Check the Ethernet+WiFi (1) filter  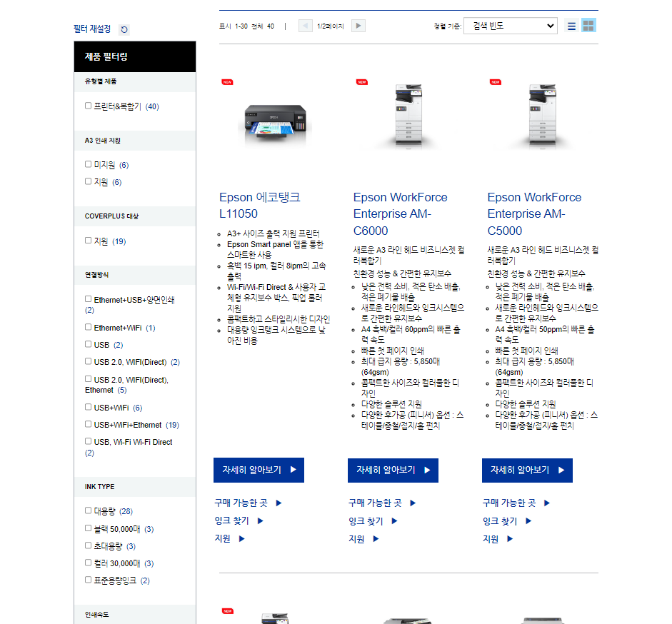[x=89, y=327]
